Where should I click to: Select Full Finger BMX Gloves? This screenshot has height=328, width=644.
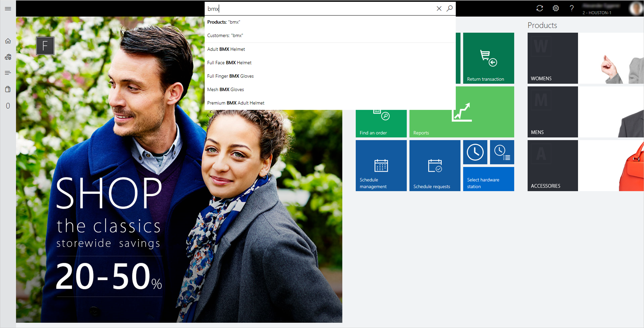pyautogui.click(x=230, y=76)
